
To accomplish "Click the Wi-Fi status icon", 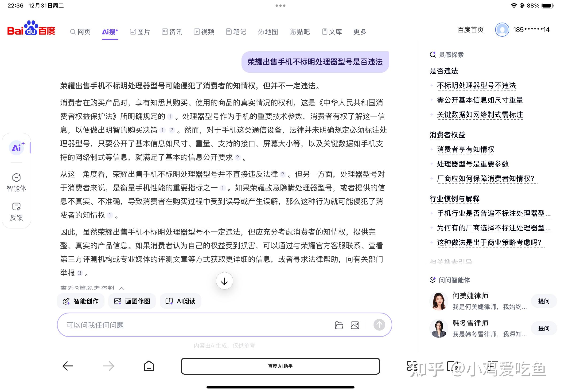I will (x=514, y=6).
